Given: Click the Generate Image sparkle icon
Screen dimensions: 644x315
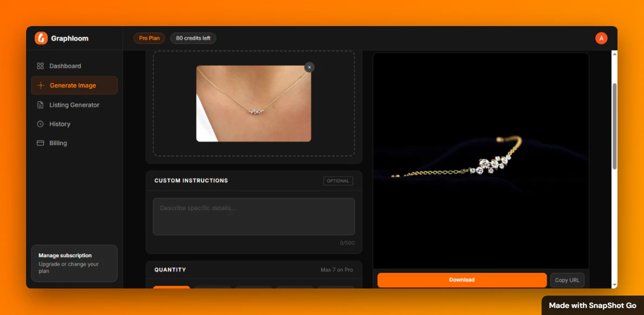Looking at the screenshot, I should [40, 86].
